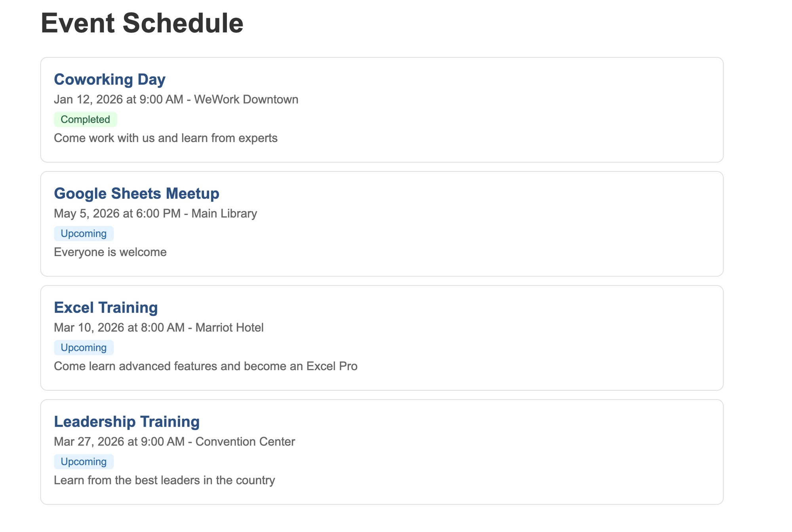This screenshot has width=792, height=532.
Task: Open the Coworking Day event title
Action: (110, 79)
